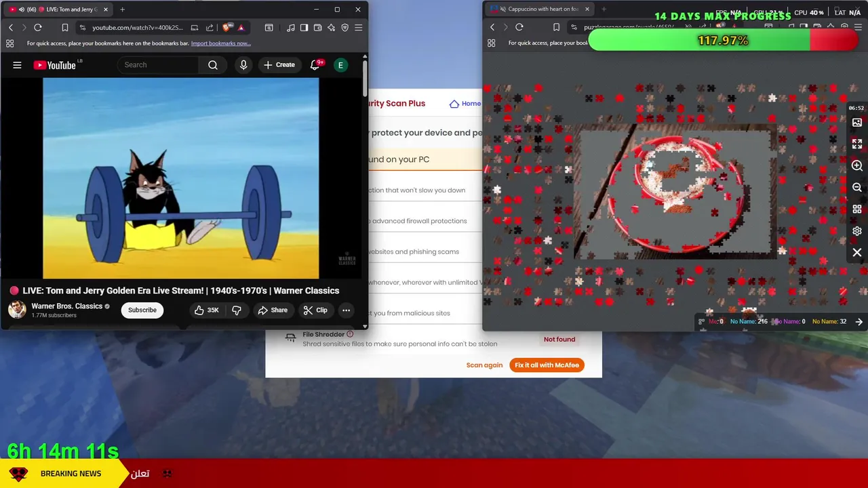Open jigsaw puzzle settings gear
The width and height of the screenshot is (868, 488).
point(857,231)
